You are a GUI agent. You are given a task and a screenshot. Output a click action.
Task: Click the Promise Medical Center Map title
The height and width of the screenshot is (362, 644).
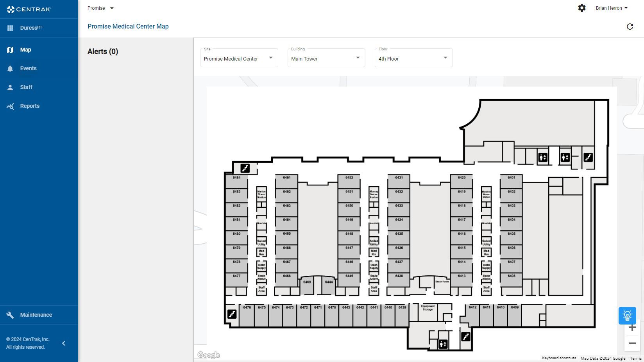coord(128,27)
